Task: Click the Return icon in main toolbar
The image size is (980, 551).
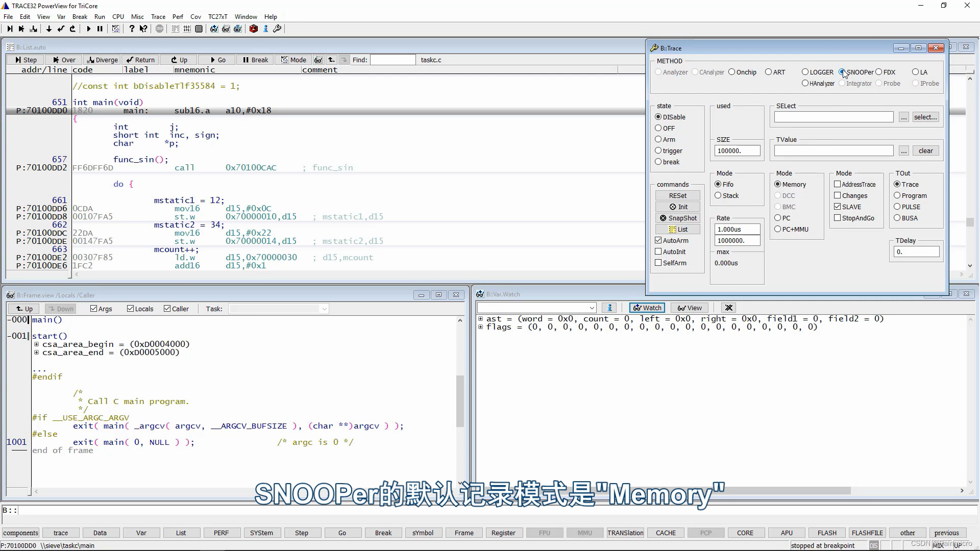Action: (x=61, y=29)
